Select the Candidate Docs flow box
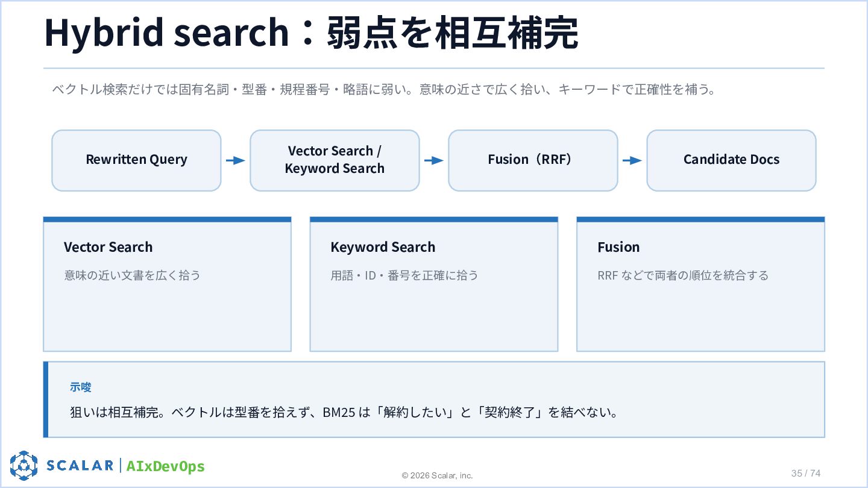 [x=731, y=160]
